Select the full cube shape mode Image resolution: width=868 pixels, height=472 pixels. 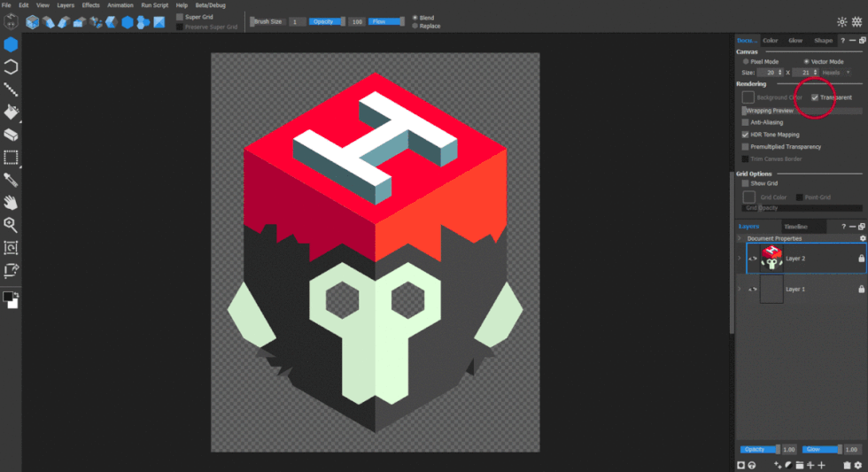(32, 22)
